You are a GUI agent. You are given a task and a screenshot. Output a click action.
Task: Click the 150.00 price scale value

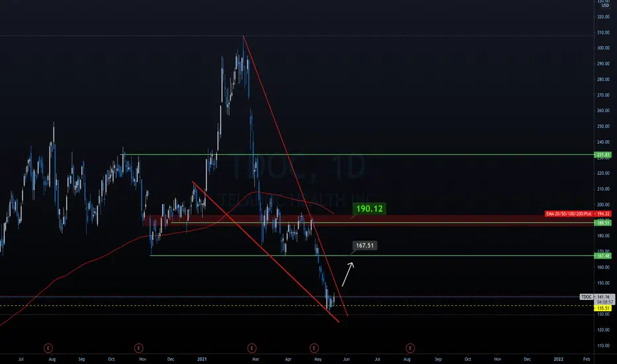point(603,283)
